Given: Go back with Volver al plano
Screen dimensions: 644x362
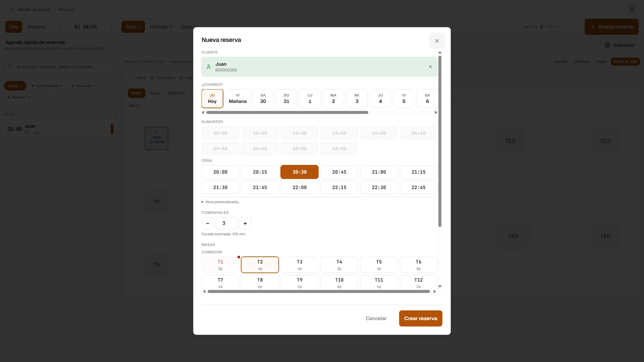Looking at the screenshot, I should coord(30,9).
